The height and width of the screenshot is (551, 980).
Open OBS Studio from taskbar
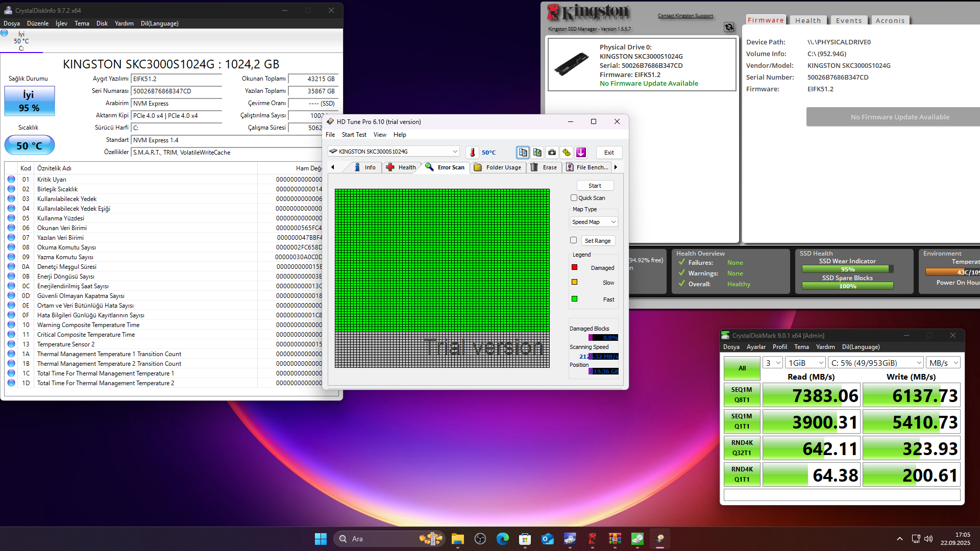pyautogui.click(x=480, y=539)
